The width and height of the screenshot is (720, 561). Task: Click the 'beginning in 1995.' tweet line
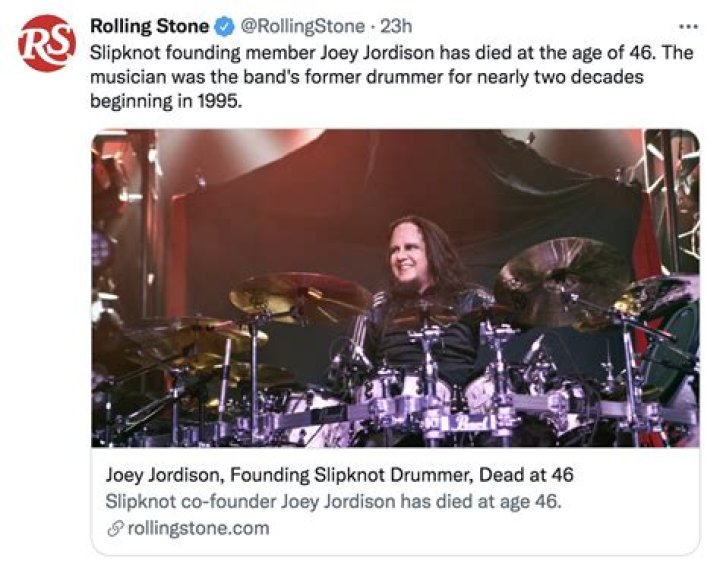tap(166, 102)
